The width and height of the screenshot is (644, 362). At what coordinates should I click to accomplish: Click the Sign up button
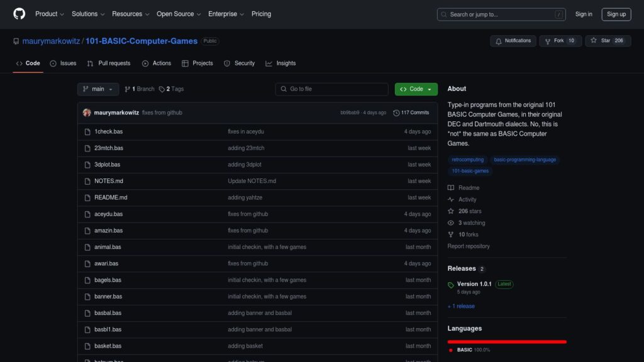point(616,14)
